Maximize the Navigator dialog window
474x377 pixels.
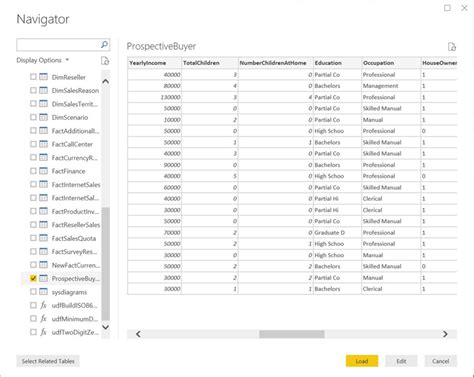(447, 8)
